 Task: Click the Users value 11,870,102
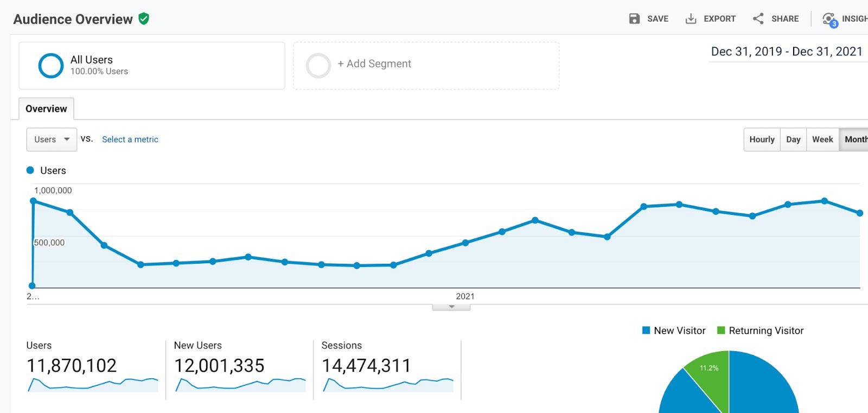coord(72,366)
